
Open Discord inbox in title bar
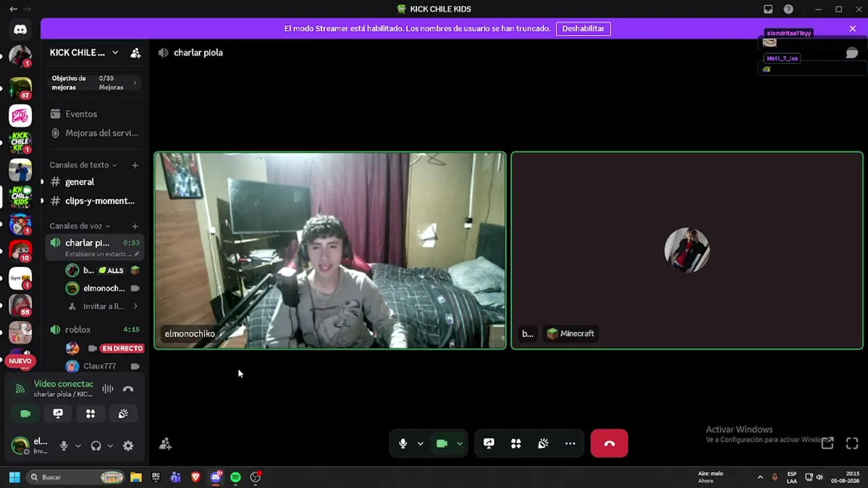tap(768, 9)
